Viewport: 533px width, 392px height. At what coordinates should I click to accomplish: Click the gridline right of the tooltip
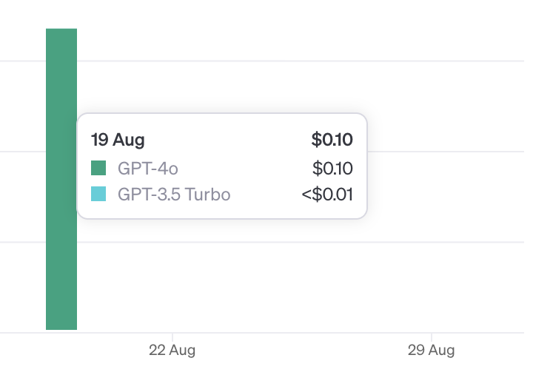pos(446,152)
